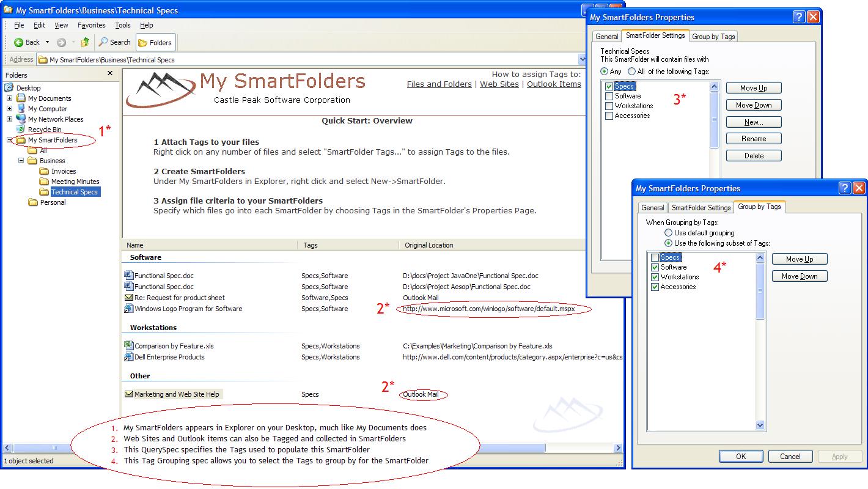Screen dimensions: 868x489
Task: Click the Back arrow icon in Explorer toolbar
Action: pyautogui.click(x=19, y=42)
